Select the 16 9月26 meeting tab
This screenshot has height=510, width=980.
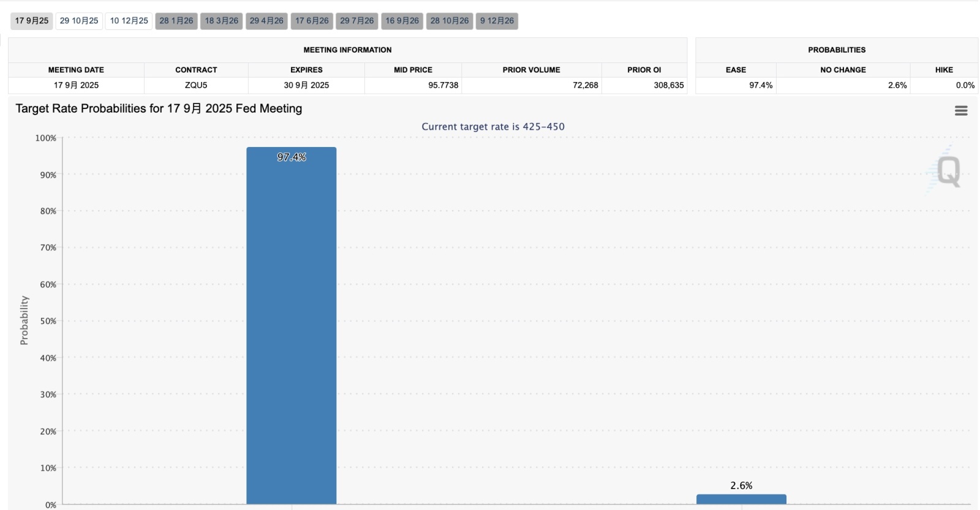tap(402, 21)
